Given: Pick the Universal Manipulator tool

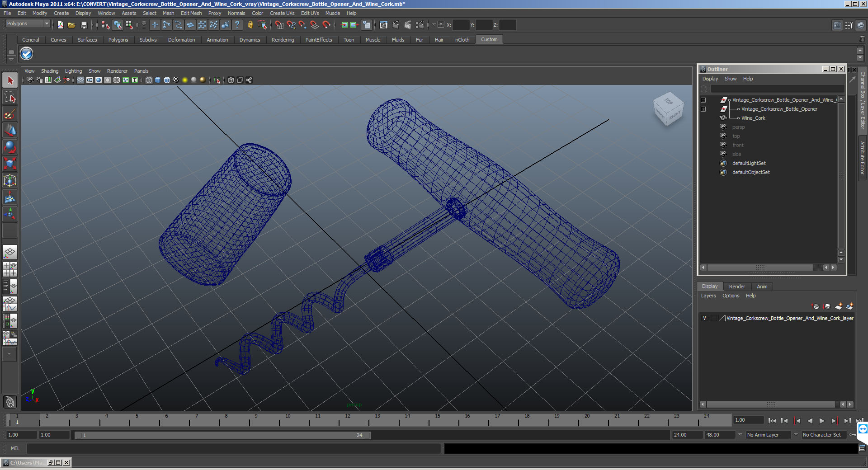Looking at the screenshot, I should (x=10, y=180).
